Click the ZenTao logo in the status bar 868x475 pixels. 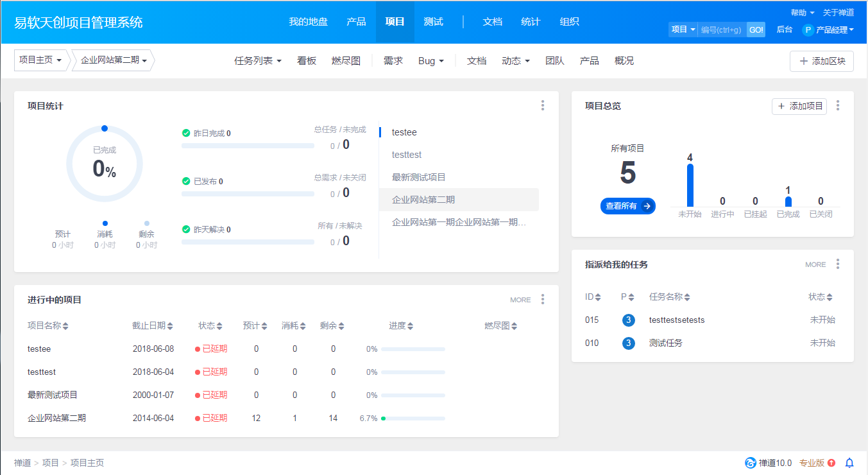click(750, 462)
